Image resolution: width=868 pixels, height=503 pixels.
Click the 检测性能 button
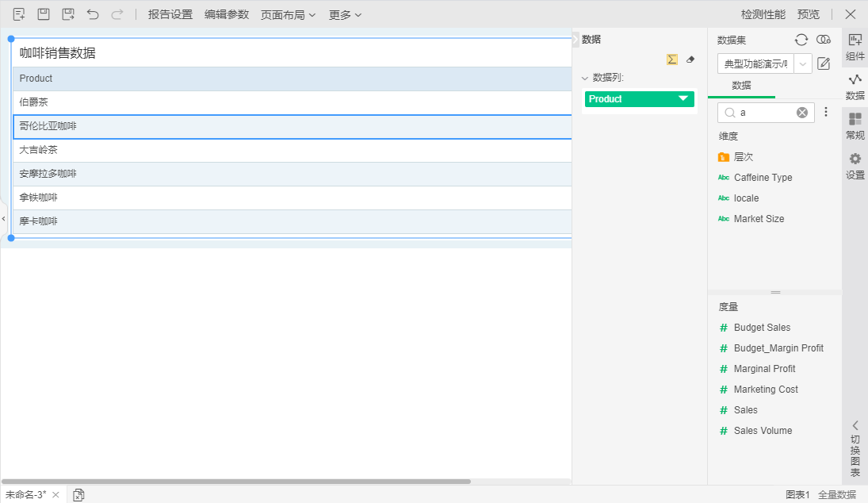[763, 14]
